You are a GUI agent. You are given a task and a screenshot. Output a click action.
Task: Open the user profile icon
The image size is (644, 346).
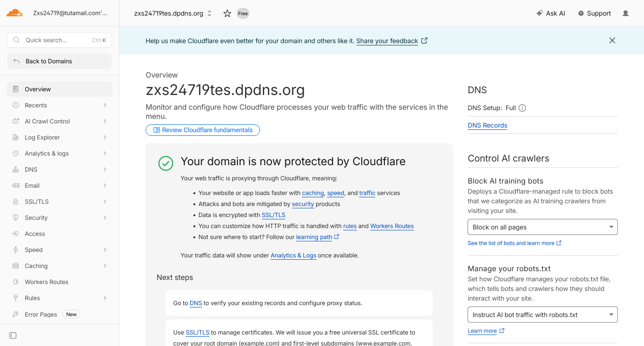coord(626,13)
